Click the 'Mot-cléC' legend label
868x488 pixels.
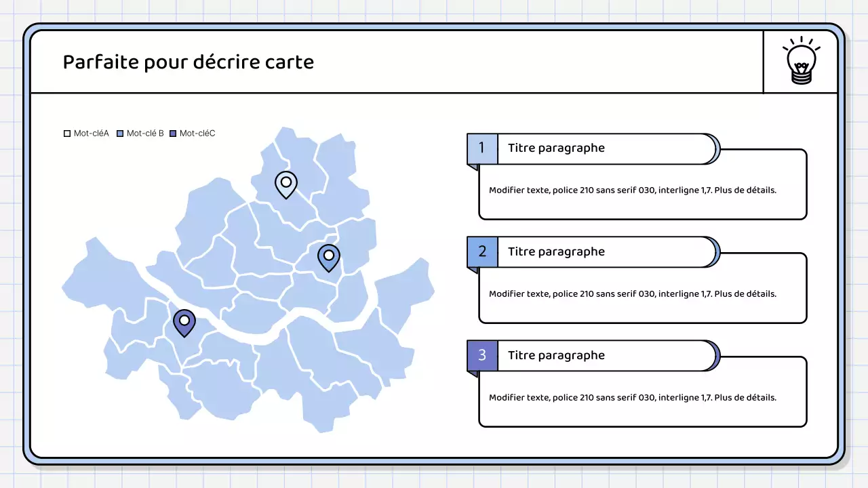197,134
